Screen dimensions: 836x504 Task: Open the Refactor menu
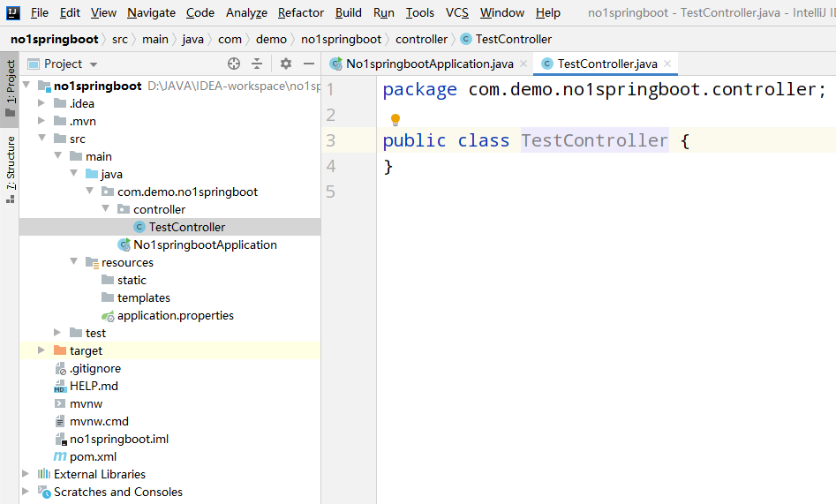(301, 13)
